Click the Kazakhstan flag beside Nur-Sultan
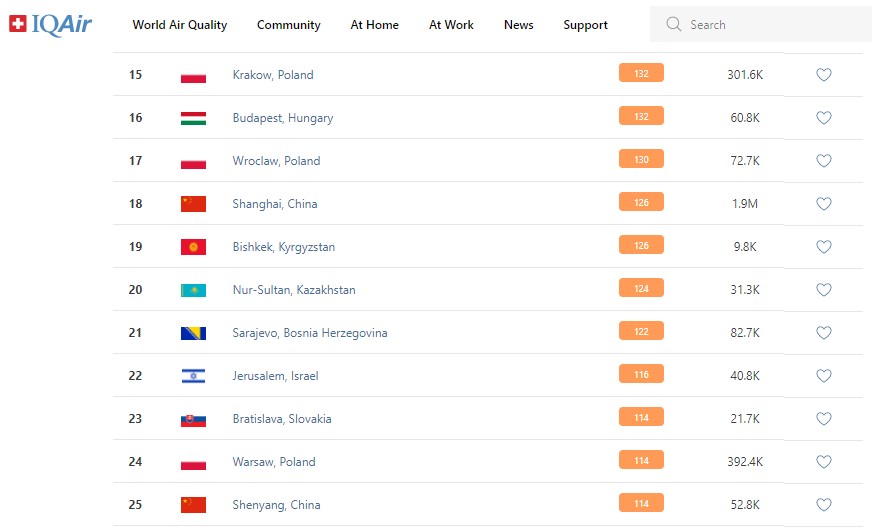This screenshot has height=528, width=872. (x=193, y=290)
